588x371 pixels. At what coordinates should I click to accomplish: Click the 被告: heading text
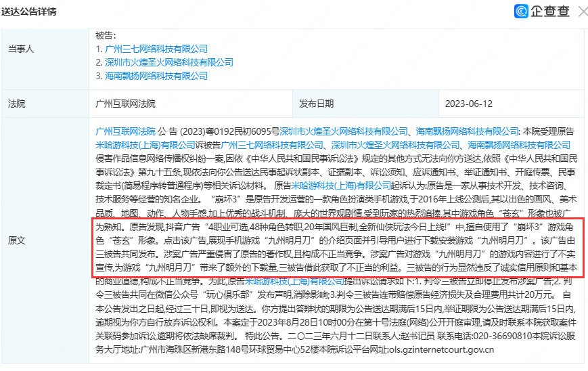click(106, 36)
